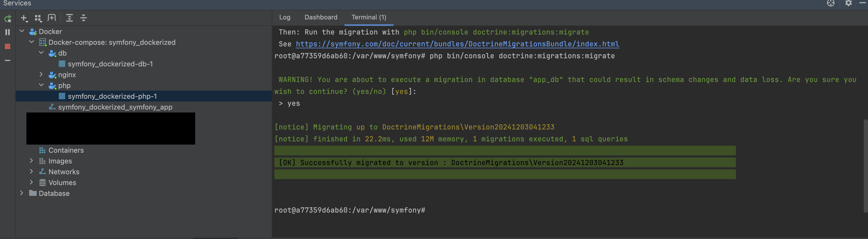Click the "> yes" answer line

pyautogui.click(x=289, y=104)
